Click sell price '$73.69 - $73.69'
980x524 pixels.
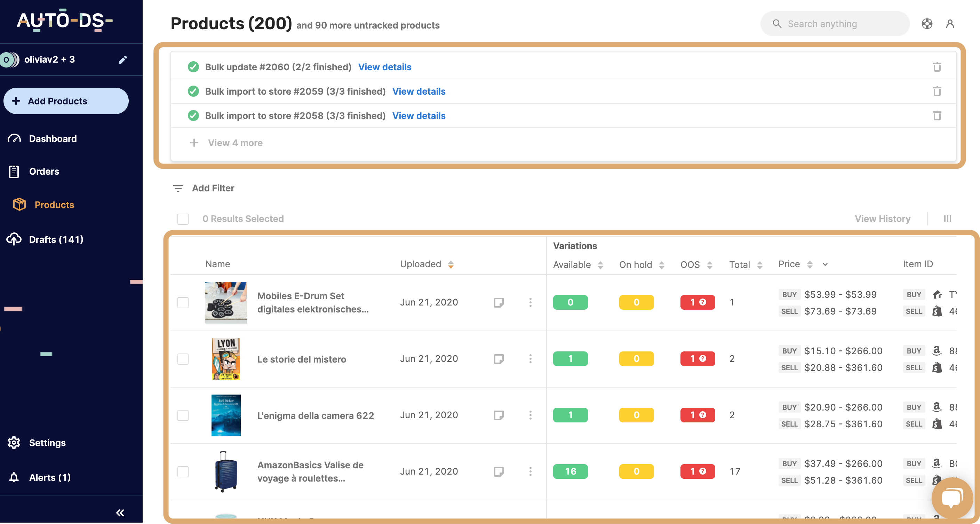tap(840, 311)
